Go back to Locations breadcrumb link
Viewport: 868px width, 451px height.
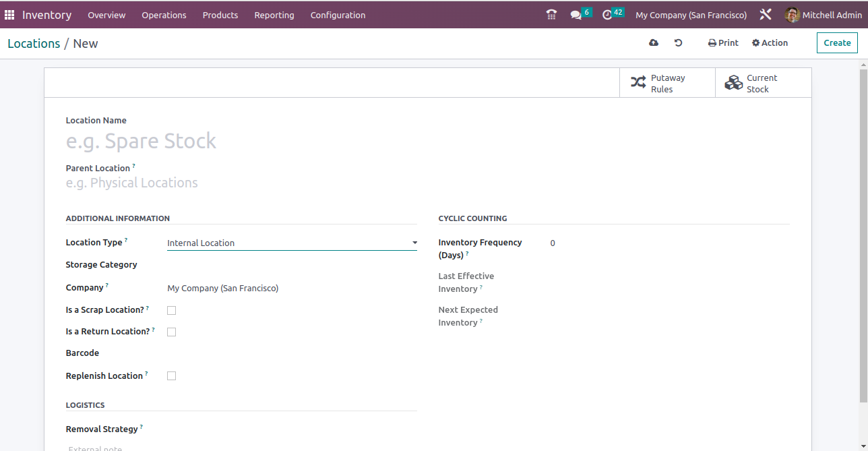click(34, 43)
